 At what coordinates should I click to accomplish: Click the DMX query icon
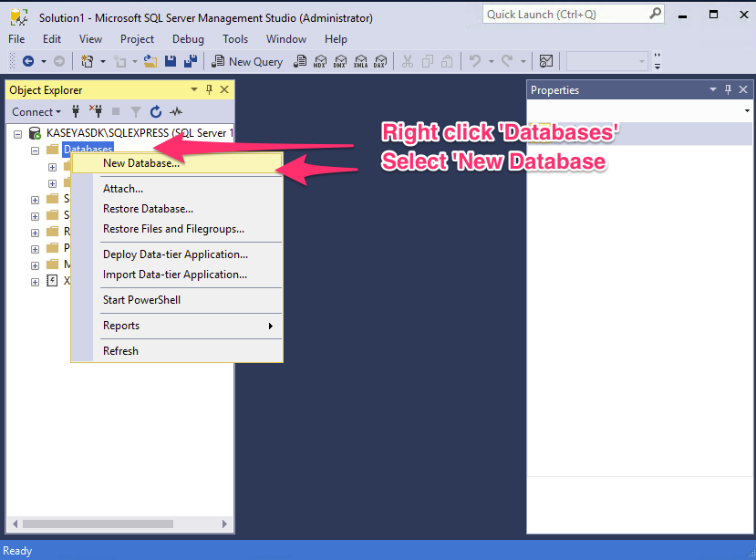tap(340, 61)
